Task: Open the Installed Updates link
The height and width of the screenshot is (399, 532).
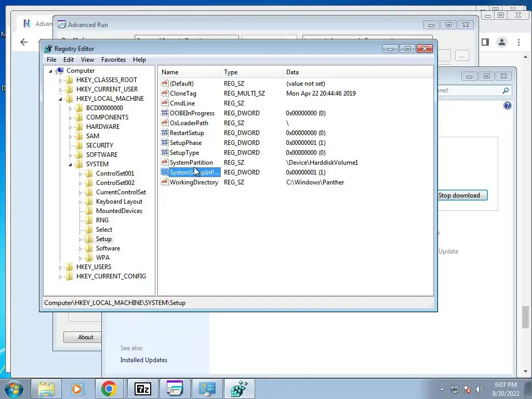Action: click(x=143, y=360)
